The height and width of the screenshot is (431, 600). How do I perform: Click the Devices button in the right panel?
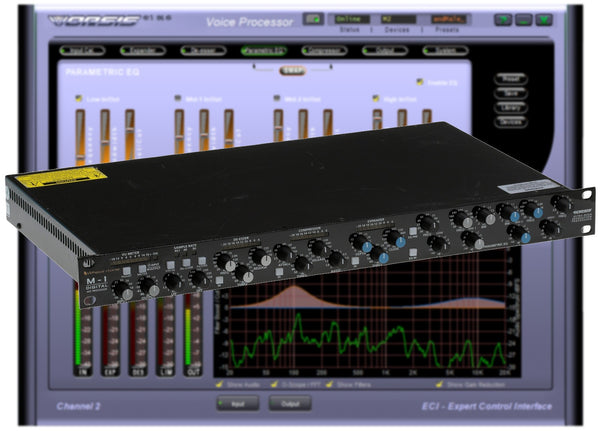[x=511, y=122]
